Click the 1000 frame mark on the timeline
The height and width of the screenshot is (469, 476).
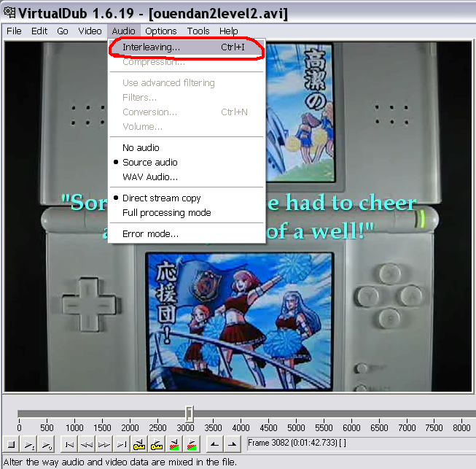[74, 427]
